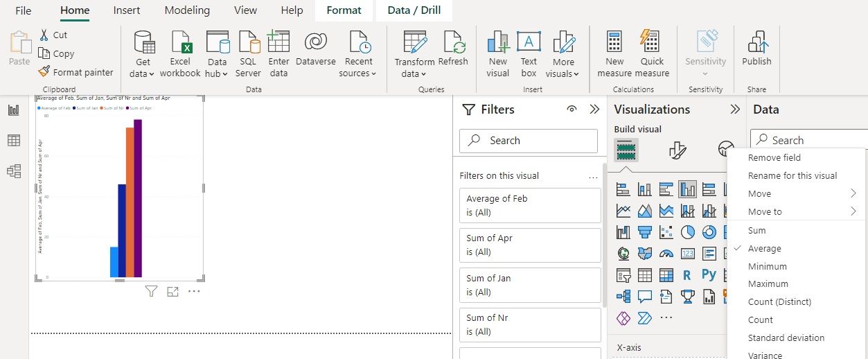Open the Modeling ribbon tab
Screen dimensions: 868x359
pos(187,10)
